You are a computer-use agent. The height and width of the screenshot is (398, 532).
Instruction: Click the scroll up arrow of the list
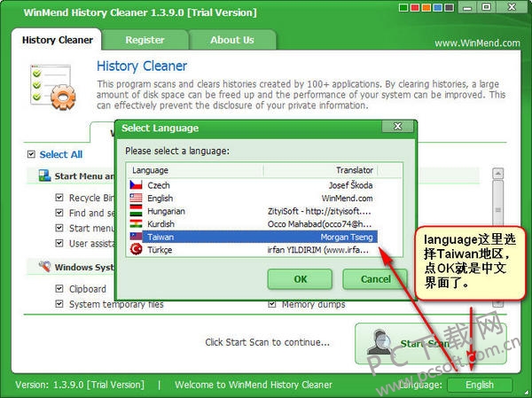(x=497, y=174)
